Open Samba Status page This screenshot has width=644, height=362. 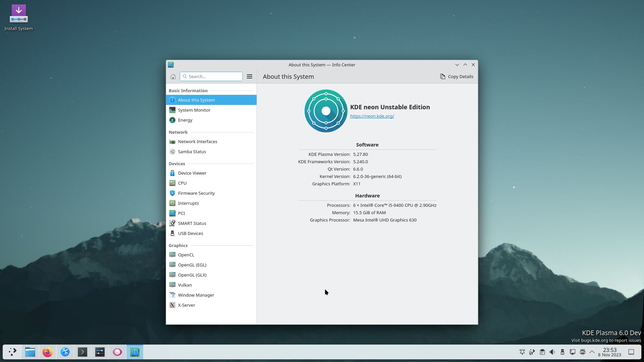tap(211, 152)
